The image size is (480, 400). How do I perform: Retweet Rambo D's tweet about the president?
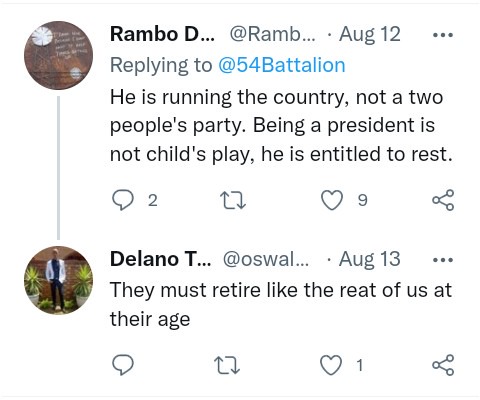pyautogui.click(x=233, y=200)
